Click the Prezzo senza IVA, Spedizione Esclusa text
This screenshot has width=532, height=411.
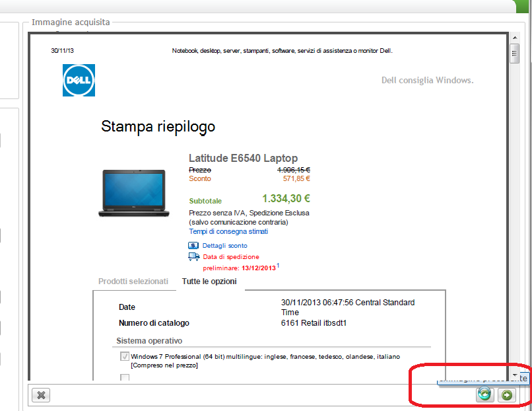pos(249,213)
